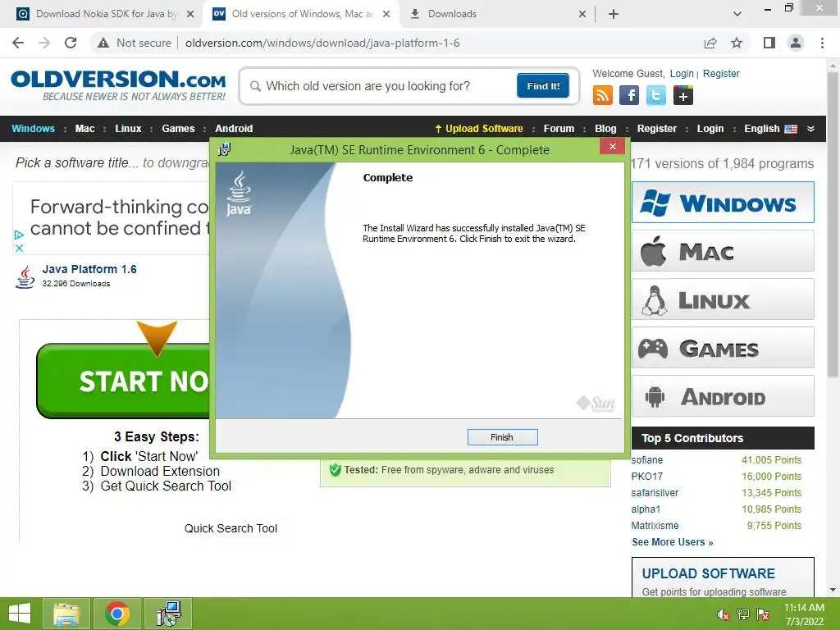Open the Blog nav link
The width and height of the screenshot is (840, 630).
[x=605, y=129]
